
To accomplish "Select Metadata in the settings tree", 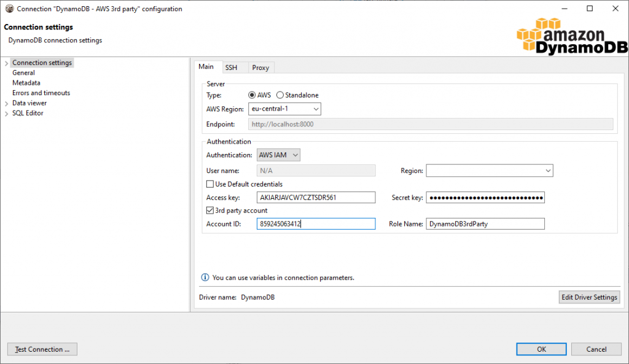I will pyautogui.click(x=26, y=83).
